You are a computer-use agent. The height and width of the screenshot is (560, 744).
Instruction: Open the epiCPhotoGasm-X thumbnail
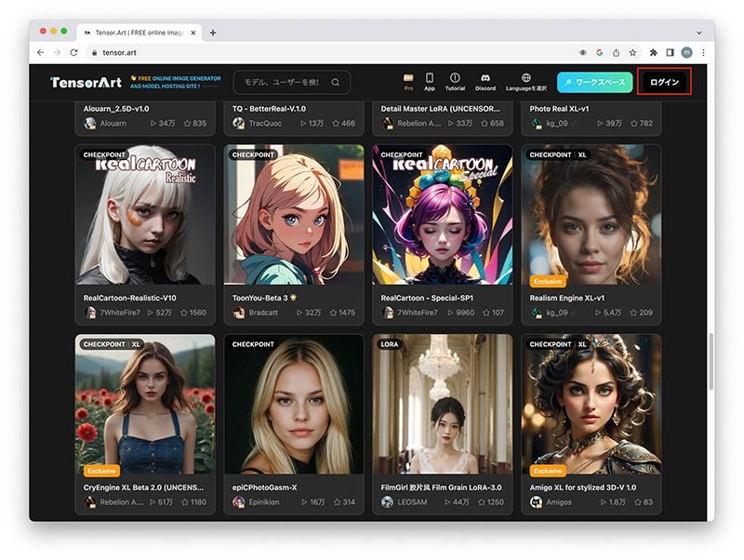click(294, 405)
